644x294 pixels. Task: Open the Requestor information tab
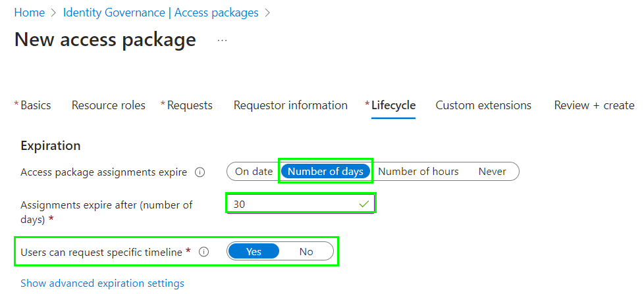click(290, 105)
